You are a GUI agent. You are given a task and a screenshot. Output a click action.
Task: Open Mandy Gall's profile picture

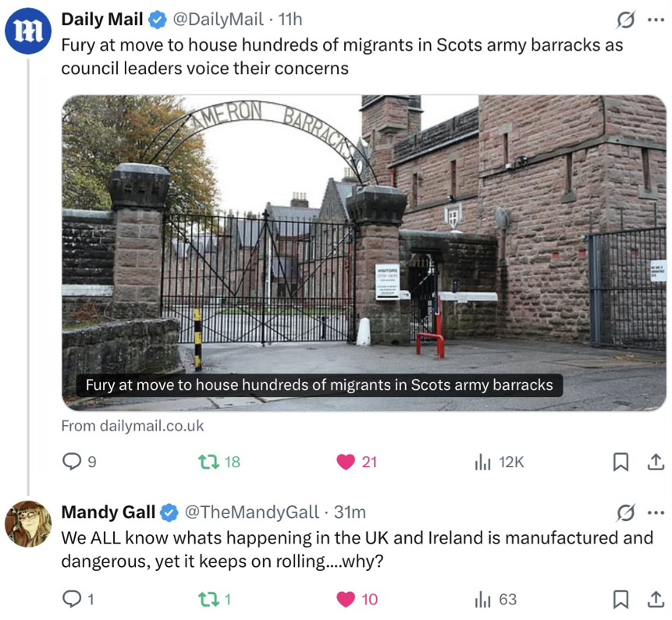coord(28,523)
